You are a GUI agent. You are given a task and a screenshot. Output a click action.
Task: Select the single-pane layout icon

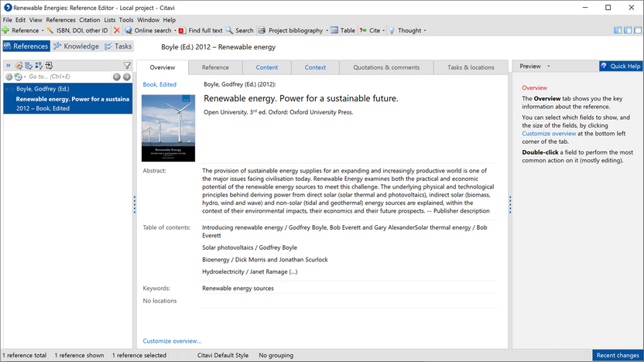tap(638, 30)
